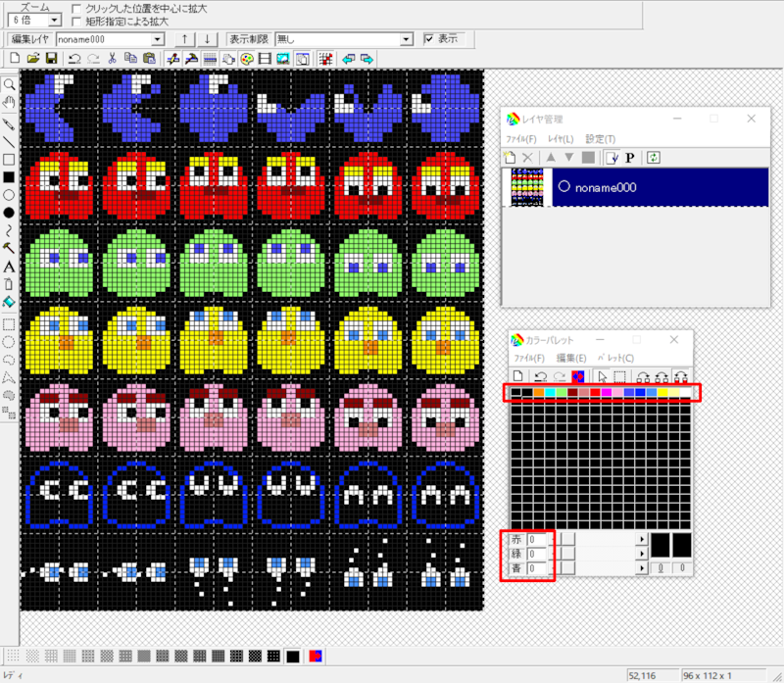The image size is (784, 683).
Task: Select the dotted range tool in color palette
Action: [x=620, y=376]
